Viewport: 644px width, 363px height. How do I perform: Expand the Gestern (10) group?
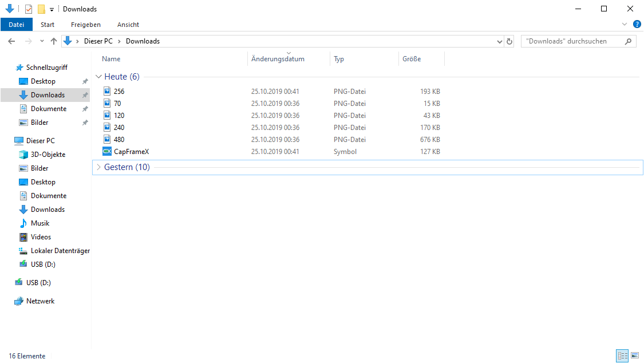point(98,167)
